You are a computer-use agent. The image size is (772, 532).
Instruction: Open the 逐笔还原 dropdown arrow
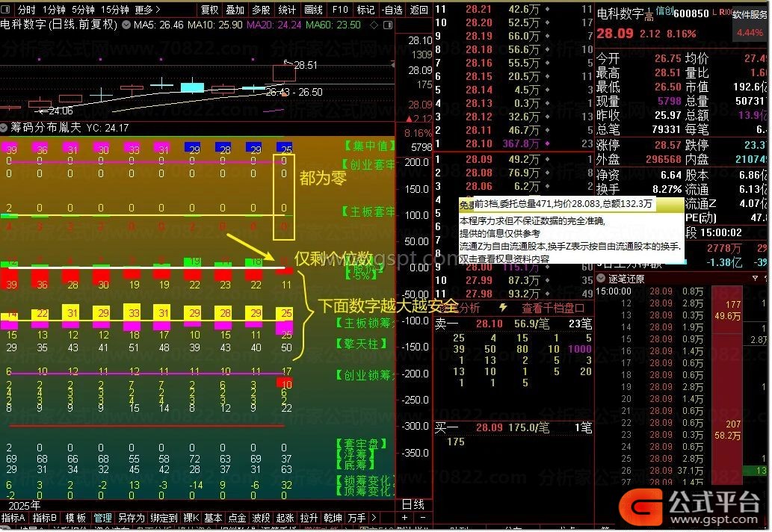[601, 278]
